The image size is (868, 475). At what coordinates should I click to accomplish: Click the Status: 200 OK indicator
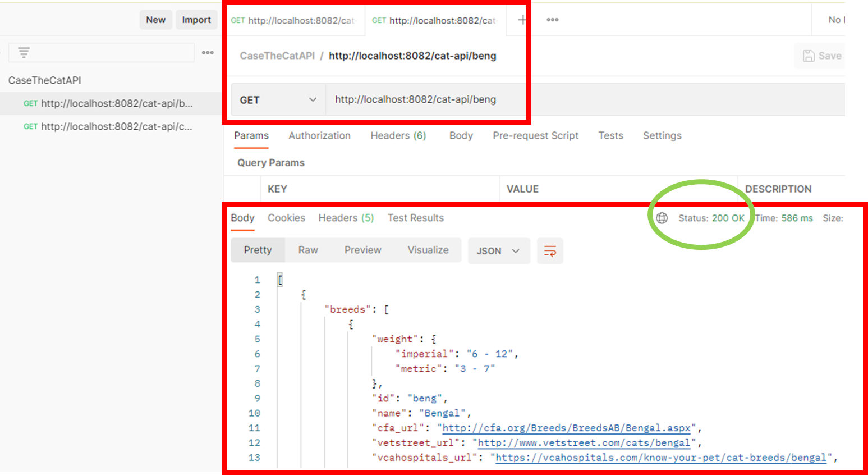coord(711,218)
